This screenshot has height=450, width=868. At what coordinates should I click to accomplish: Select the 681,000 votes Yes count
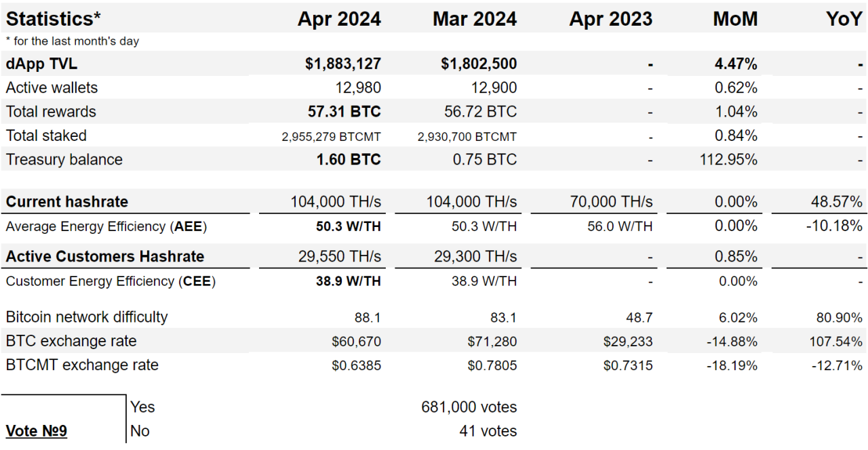(469, 407)
